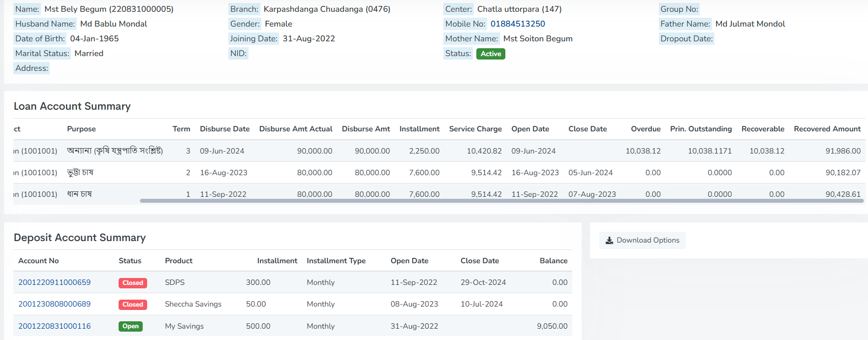
Task: Click the Term column header
Action: coord(181,129)
